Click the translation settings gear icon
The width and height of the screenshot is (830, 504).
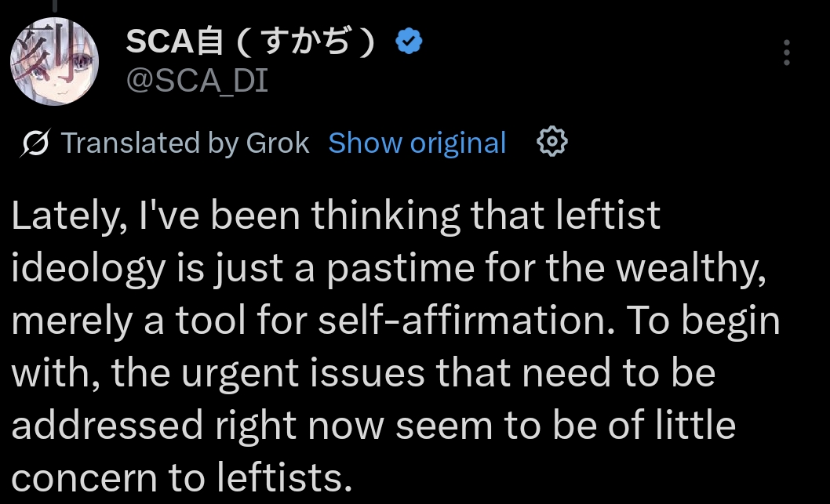coord(552,143)
